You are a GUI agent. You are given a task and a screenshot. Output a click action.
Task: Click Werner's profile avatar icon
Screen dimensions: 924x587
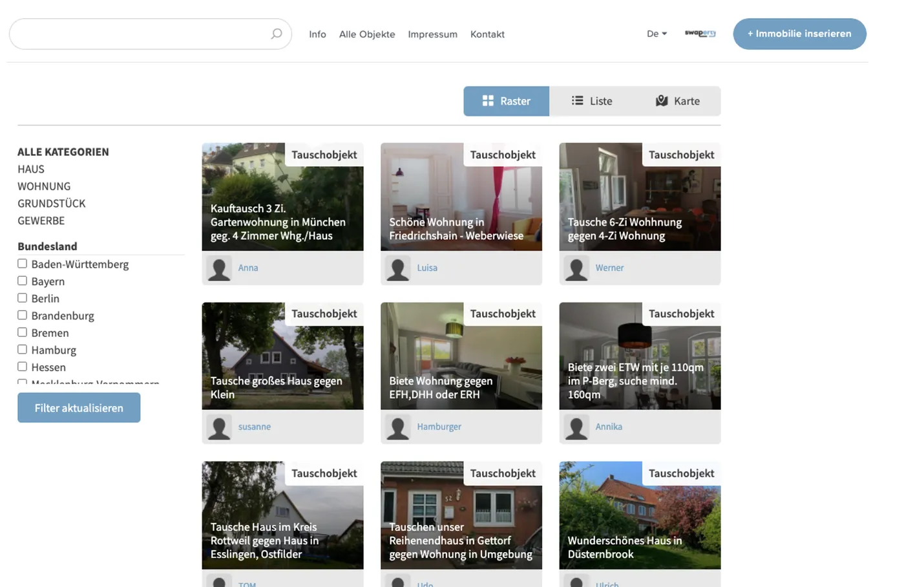point(576,268)
